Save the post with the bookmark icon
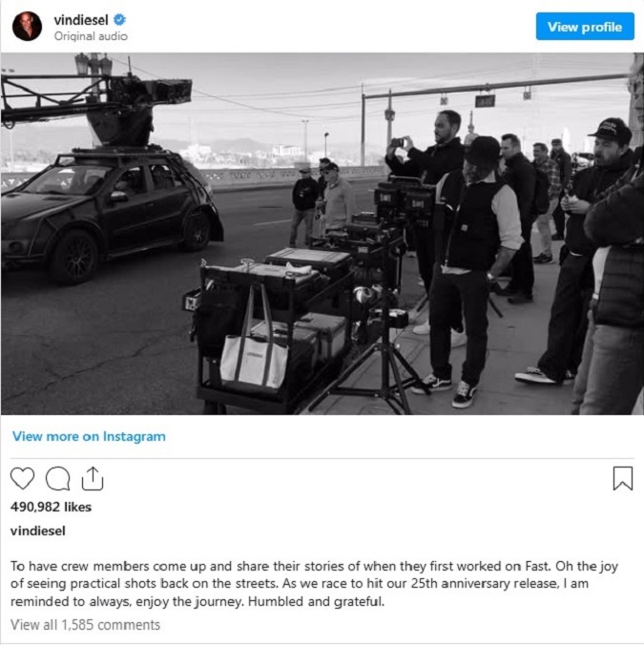This screenshot has height=645, width=644. (x=623, y=478)
